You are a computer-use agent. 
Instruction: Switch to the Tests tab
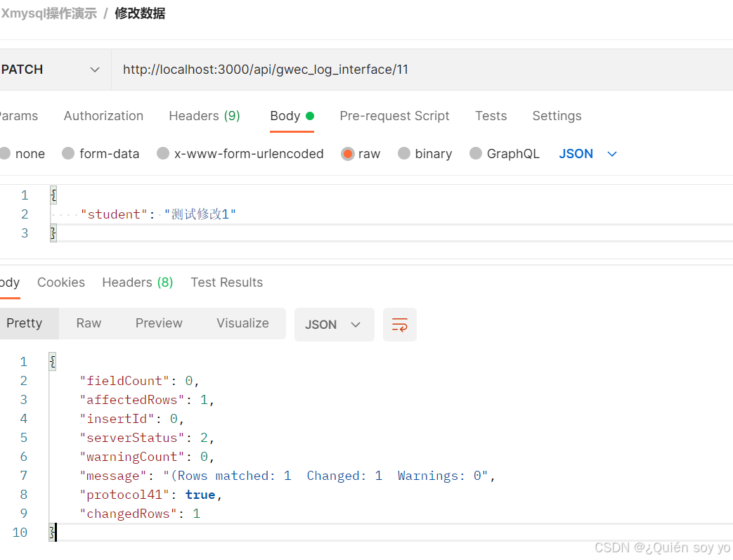[491, 116]
